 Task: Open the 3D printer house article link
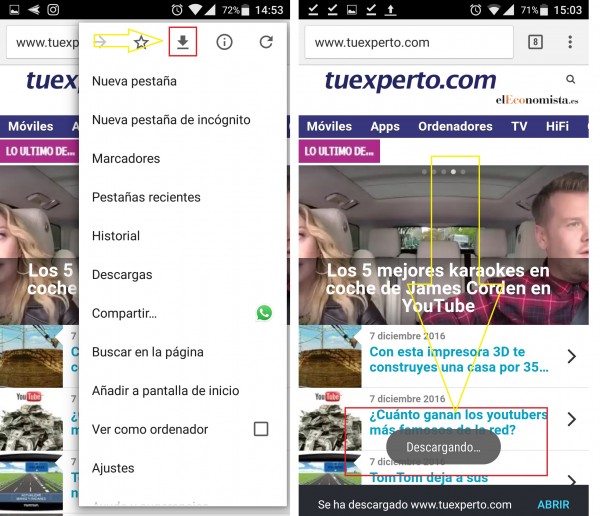pos(458,359)
